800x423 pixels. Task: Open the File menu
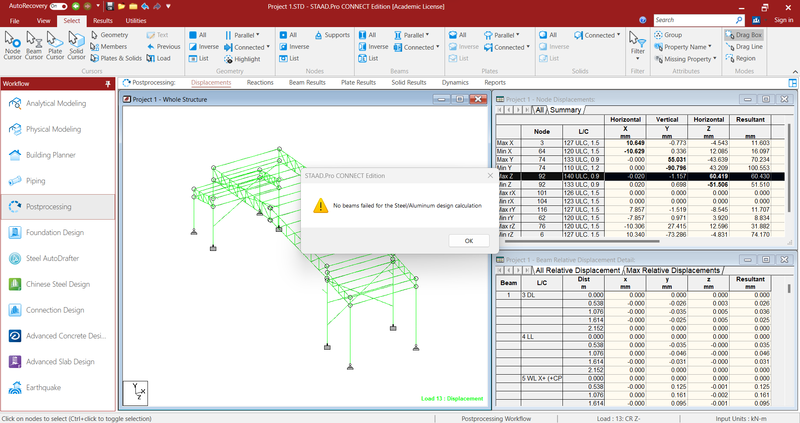(x=15, y=21)
